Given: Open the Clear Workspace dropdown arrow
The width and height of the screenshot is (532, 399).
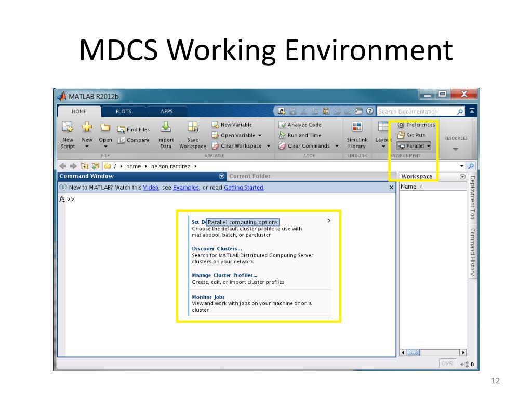Looking at the screenshot, I should [x=268, y=146].
